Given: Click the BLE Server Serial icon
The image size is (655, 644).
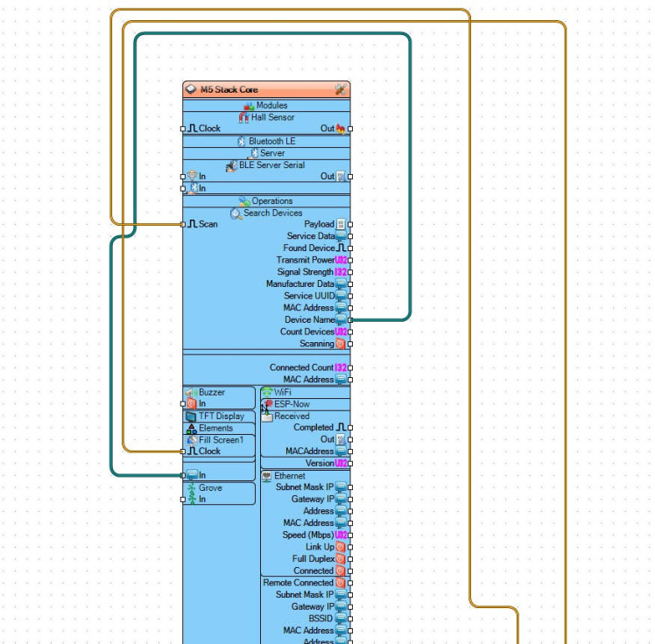Looking at the screenshot, I should [231, 165].
